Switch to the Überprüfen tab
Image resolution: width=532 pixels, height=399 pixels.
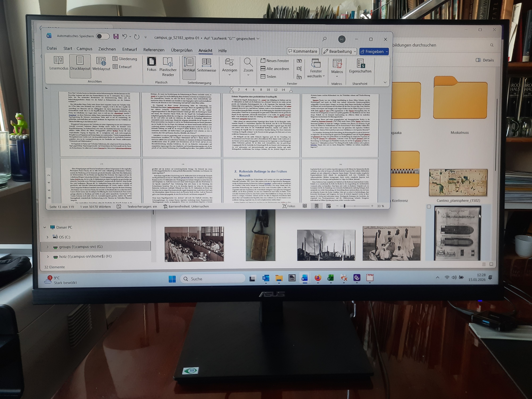(x=181, y=50)
